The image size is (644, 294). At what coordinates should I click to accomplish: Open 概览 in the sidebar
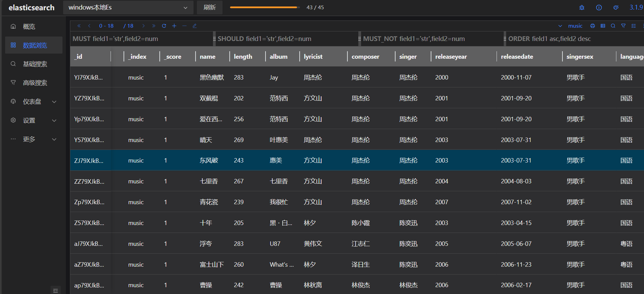pos(34,26)
